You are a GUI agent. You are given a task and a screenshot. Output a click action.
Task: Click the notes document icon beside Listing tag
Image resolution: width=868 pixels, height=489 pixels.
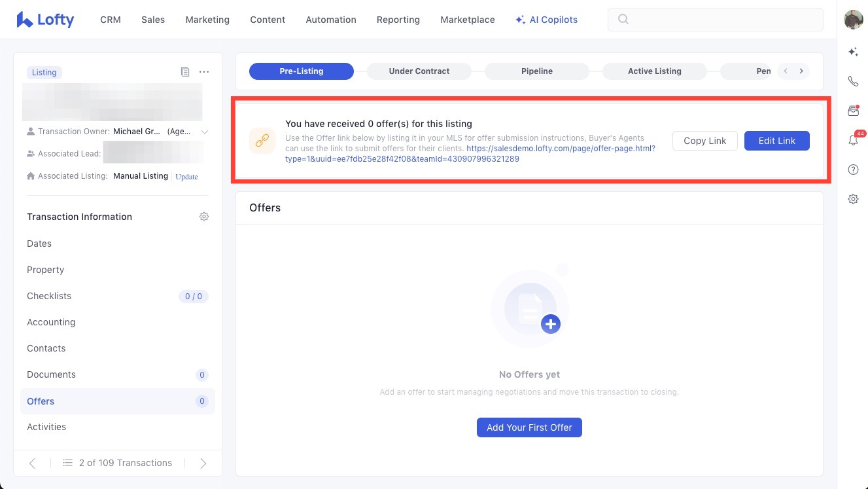click(x=185, y=72)
